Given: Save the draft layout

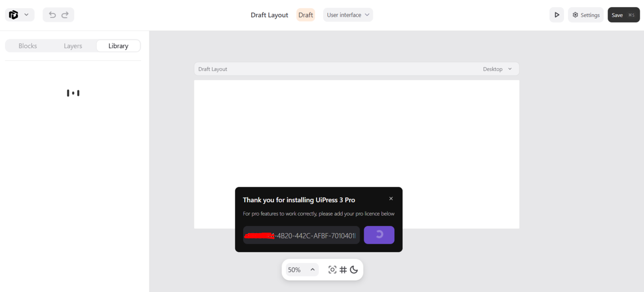Looking at the screenshot, I should 623,15.
